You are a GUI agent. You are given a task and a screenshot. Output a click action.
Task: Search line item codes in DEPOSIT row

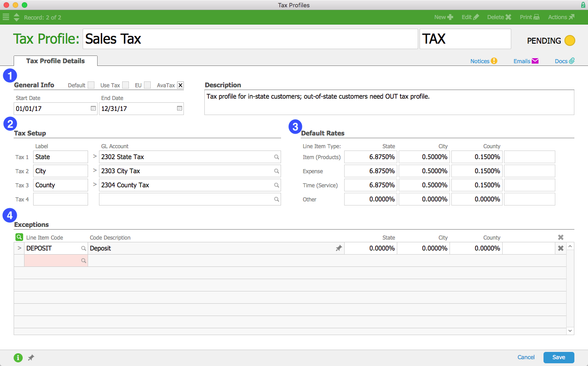tap(83, 249)
